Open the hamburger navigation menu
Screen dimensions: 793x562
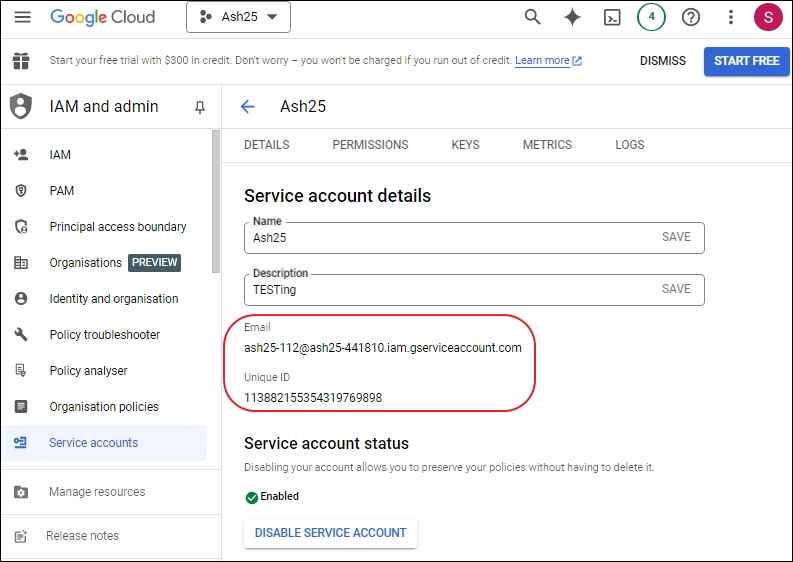coord(22,17)
